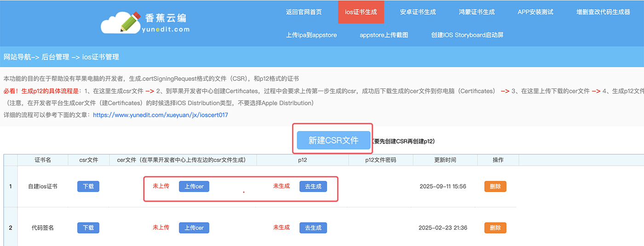Click the 香蕉云编 cloud logo icon
Screen dimensions: 644x246
click(121, 21)
